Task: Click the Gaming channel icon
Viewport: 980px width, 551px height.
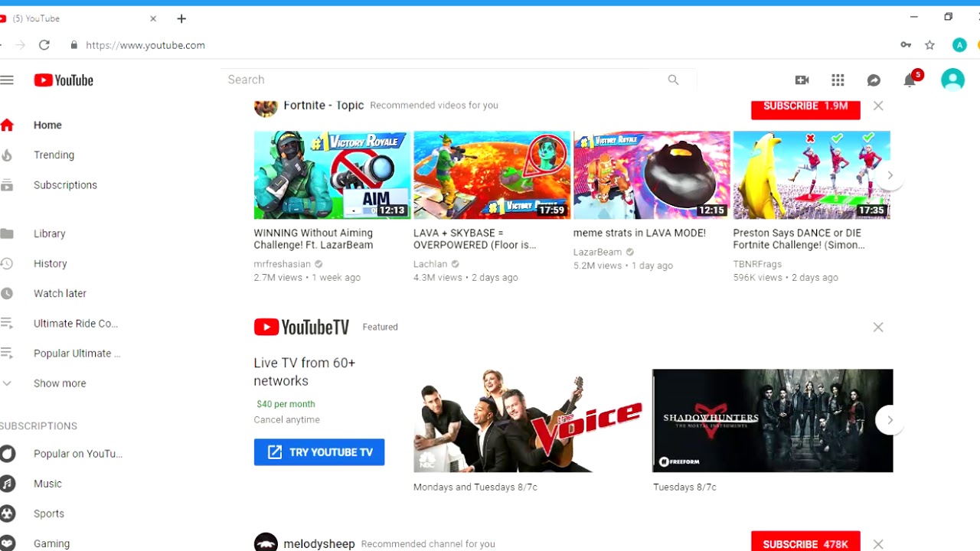Action: coord(8,543)
